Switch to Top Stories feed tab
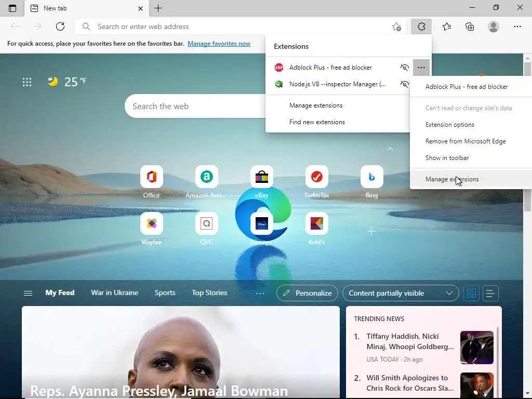Screen dimensions: 532x399 [x=209, y=293]
